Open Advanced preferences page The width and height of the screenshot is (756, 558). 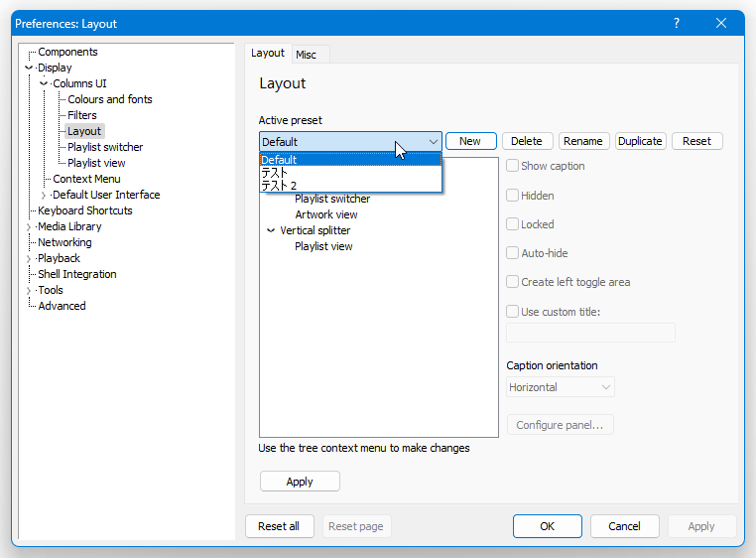click(x=62, y=306)
